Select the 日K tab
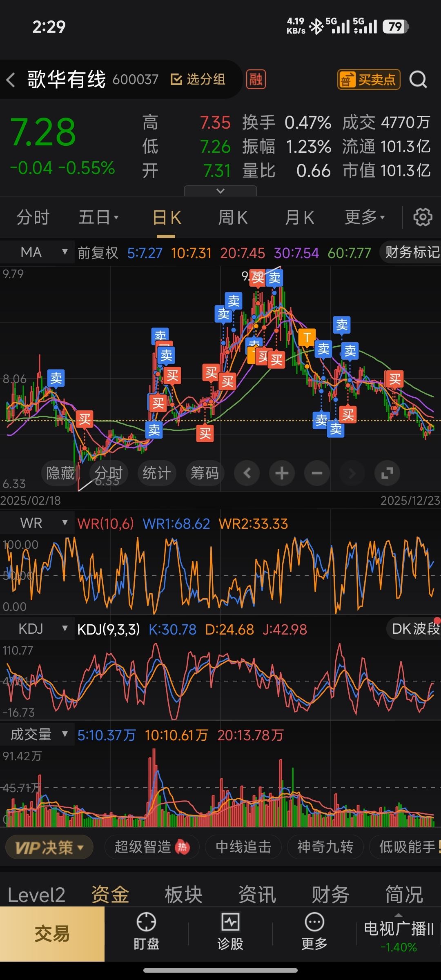Image resolution: width=441 pixels, height=980 pixels. 167,218
